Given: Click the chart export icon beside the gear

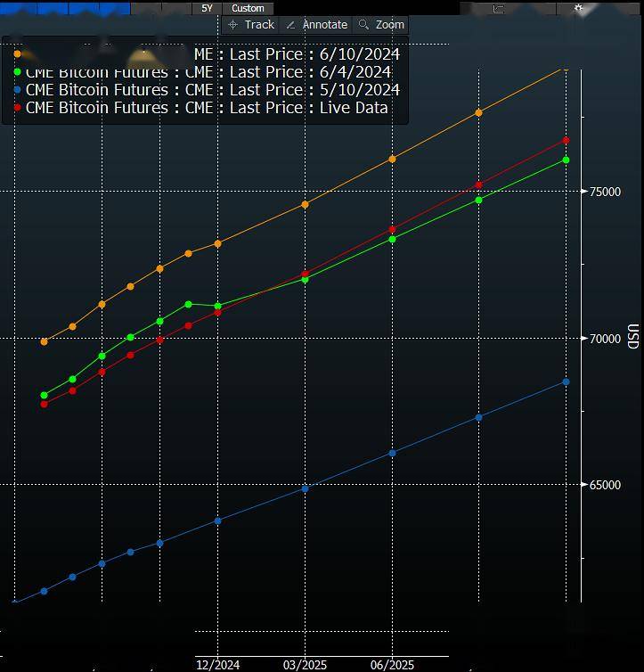Looking at the screenshot, I should tap(498, 9).
